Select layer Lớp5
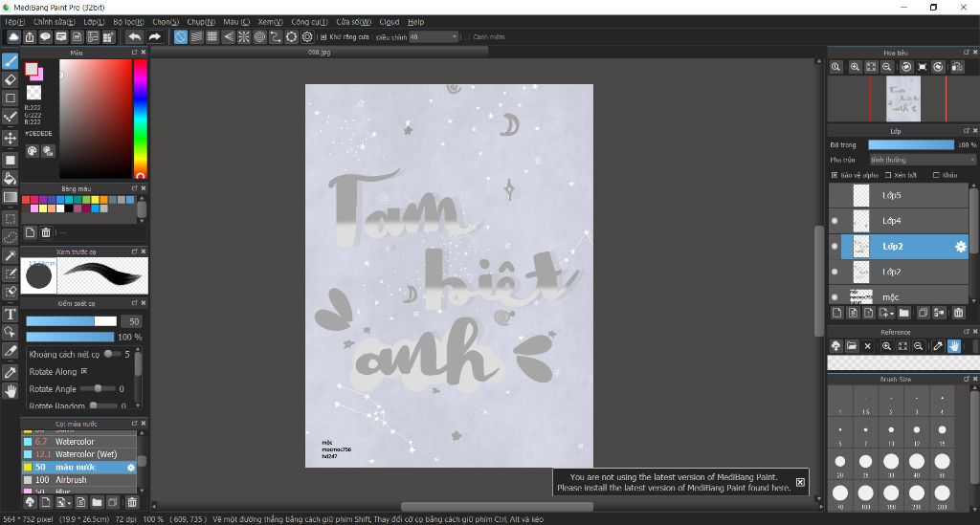 [x=899, y=195]
